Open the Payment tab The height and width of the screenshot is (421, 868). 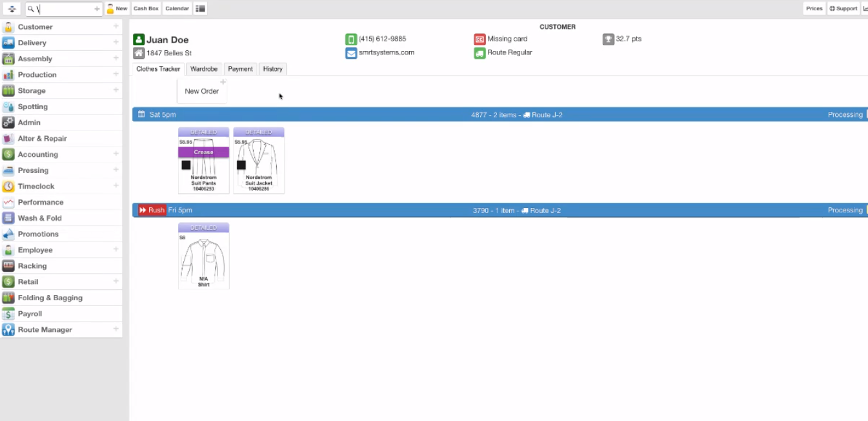tap(240, 69)
